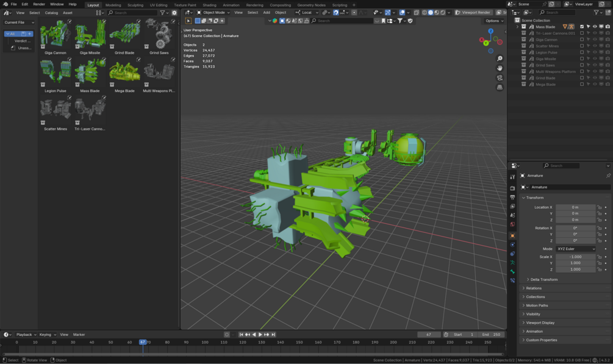The width and height of the screenshot is (613, 364).
Task: Click the Scene Collection archive icon
Action: [x=517, y=20]
